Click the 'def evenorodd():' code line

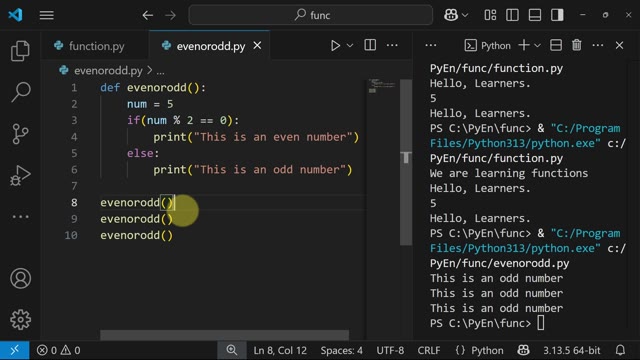click(x=153, y=88)
